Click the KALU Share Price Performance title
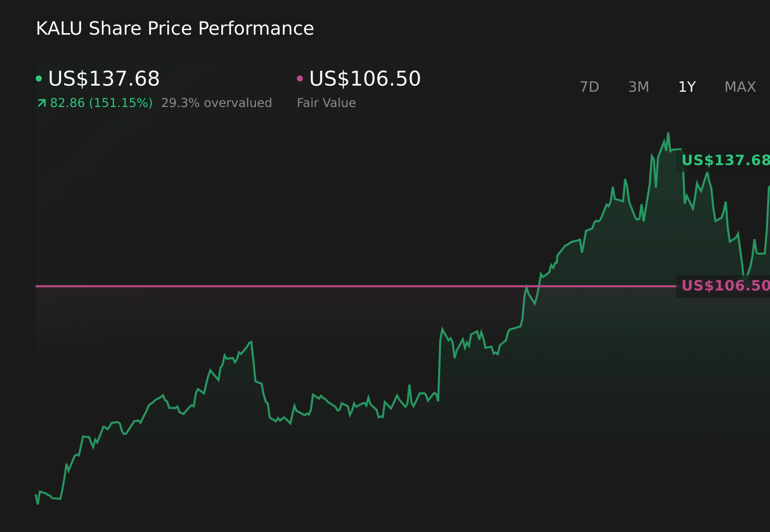 point(174,29)
